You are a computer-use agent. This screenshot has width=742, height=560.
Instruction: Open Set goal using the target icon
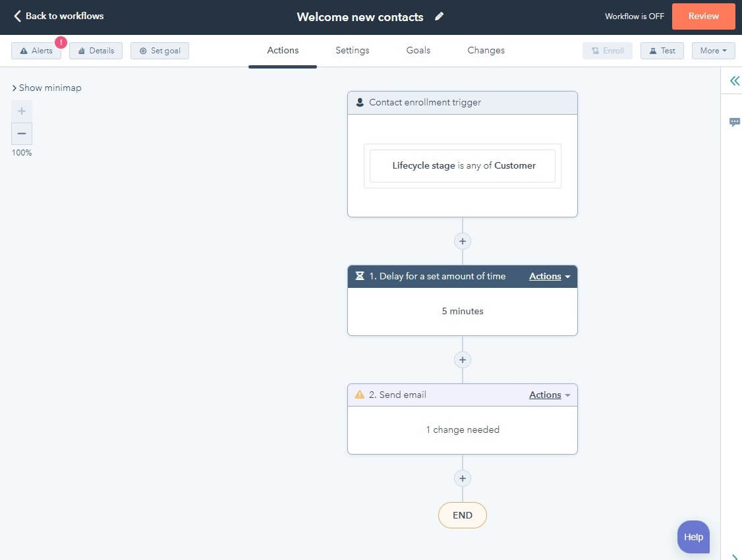coord(142,50)
